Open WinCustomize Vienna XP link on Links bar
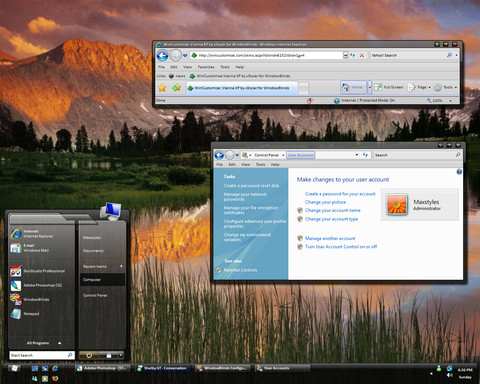Image resolution: width=480 pixels, height=384 pixels. tap(240, 76)
